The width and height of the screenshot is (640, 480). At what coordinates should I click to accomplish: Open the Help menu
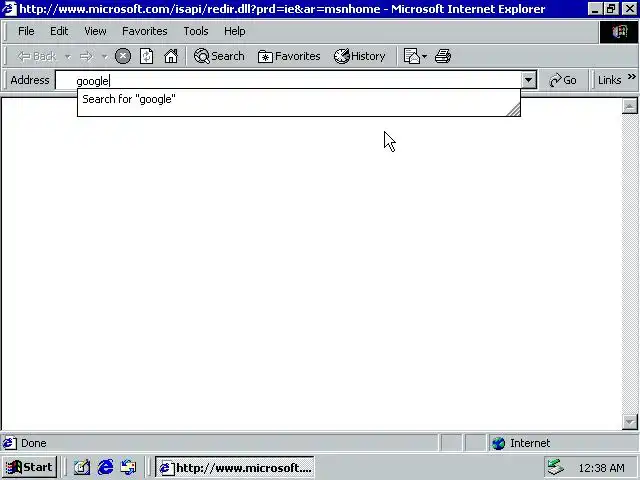(235, 31)
